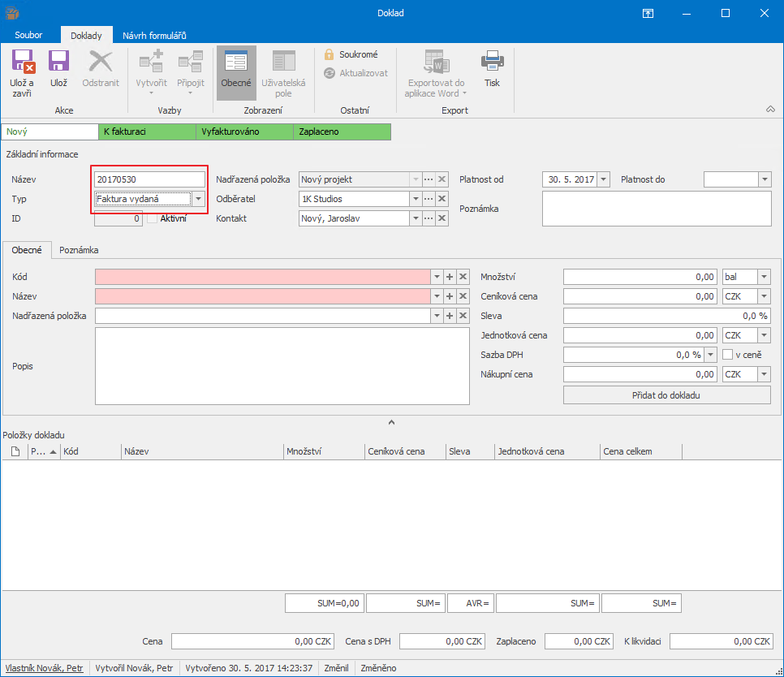Toggle the v ceně checkbox

click(727, 355)
